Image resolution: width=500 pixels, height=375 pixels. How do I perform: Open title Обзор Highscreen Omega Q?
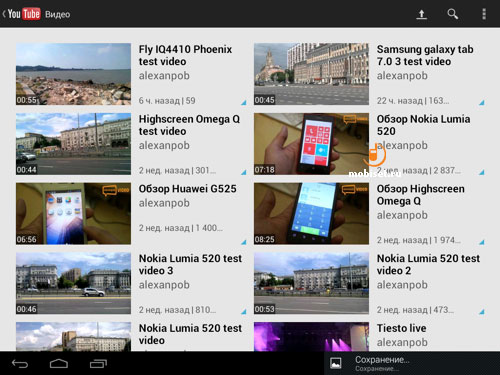(420, 195)
